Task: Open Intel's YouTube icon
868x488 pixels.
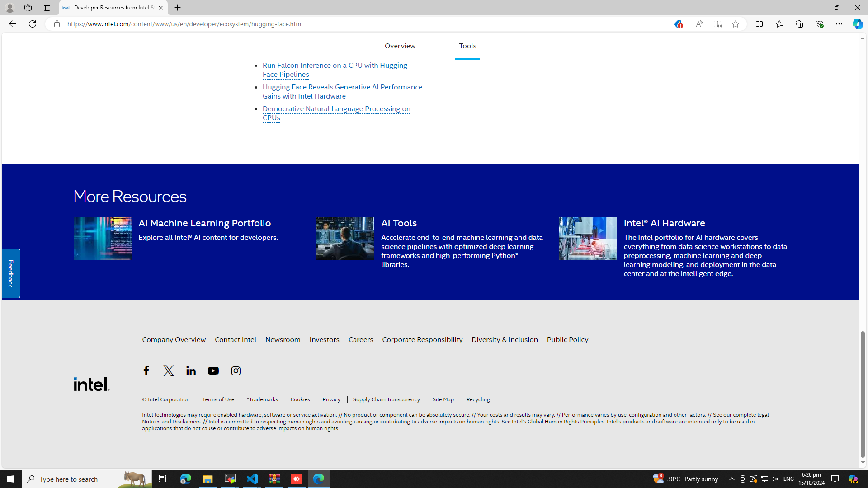Action: pyautogui.click(x=213, y=371)
